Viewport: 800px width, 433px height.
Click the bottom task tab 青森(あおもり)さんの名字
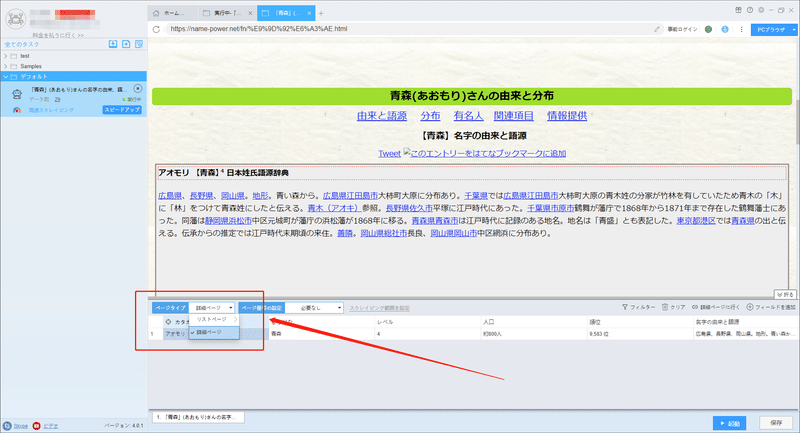coord(198,417)
